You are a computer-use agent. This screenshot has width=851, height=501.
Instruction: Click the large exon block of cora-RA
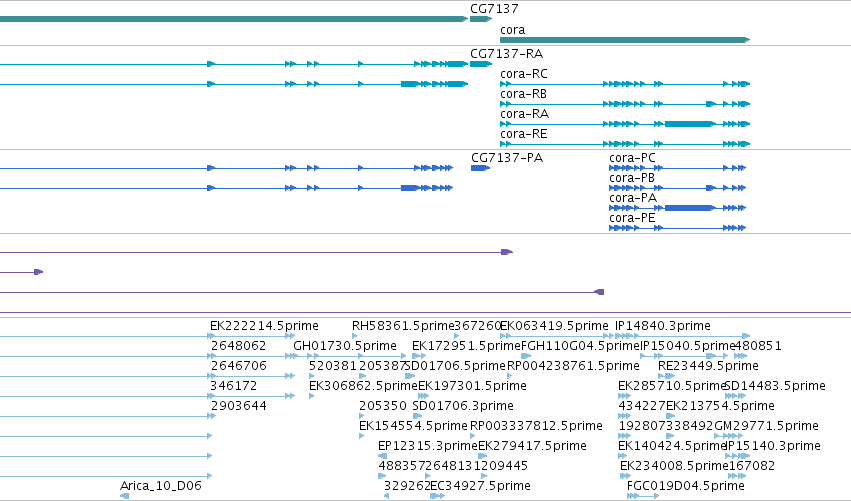(689, 124)
